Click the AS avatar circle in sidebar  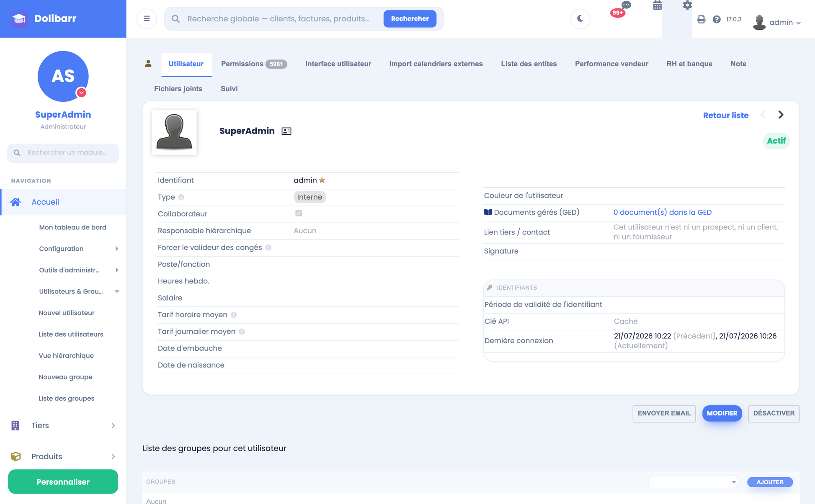pos(63,76)
